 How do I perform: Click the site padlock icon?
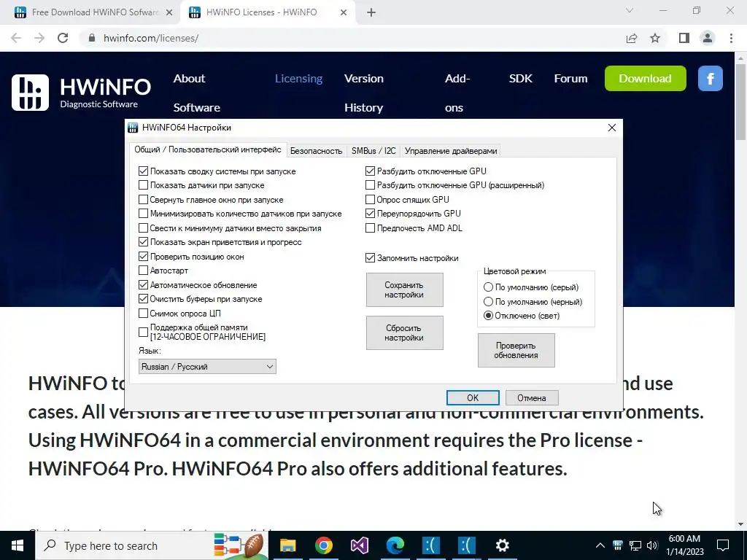[93, 38]
